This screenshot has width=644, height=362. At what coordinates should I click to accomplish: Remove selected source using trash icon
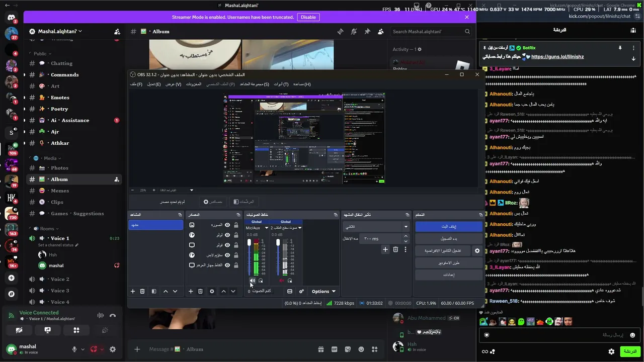pos(200,291)
